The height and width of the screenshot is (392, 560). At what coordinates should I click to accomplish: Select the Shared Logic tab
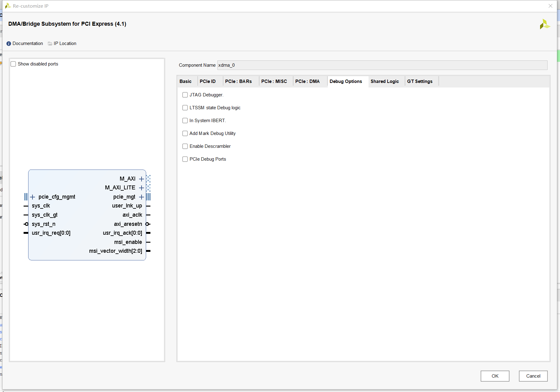tap(384, 81)
